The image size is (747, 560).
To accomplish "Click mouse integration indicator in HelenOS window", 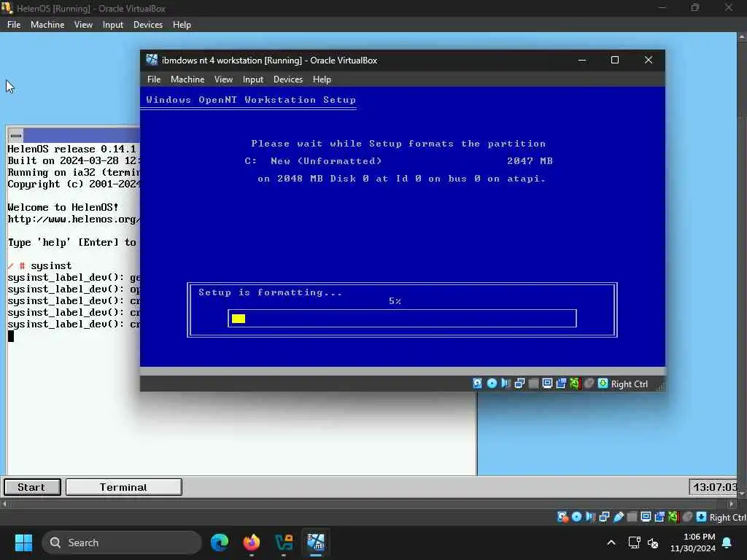I will (687, 517).
